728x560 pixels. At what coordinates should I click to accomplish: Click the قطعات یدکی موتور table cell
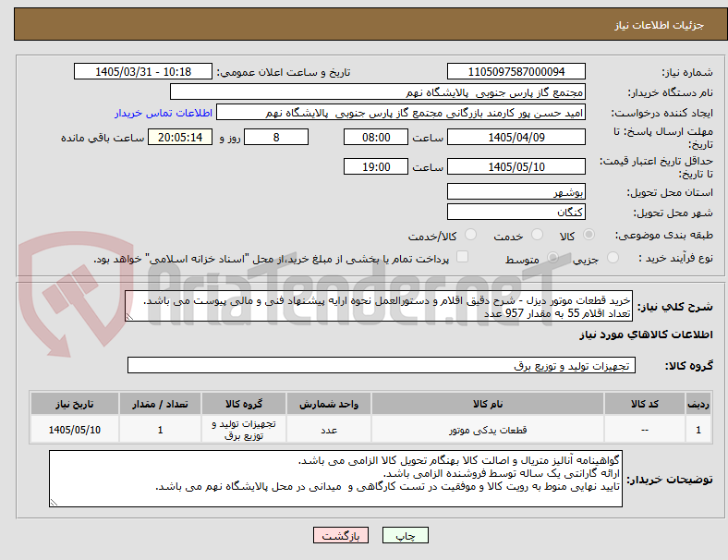488,430
